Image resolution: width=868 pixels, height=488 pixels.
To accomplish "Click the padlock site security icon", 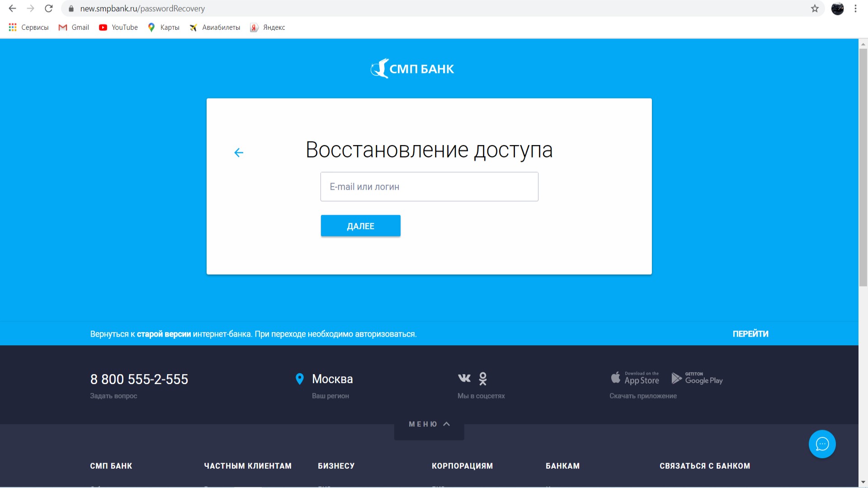I will click(71, 9).
